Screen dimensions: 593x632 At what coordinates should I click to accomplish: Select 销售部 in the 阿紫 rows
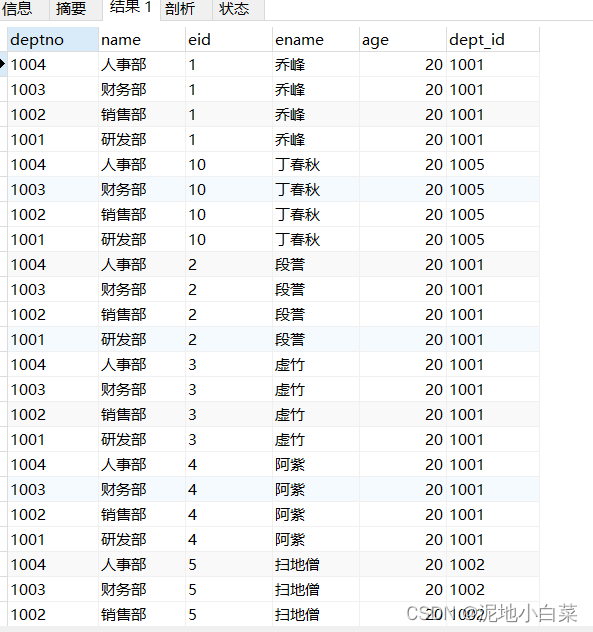[x=142, y=514]
